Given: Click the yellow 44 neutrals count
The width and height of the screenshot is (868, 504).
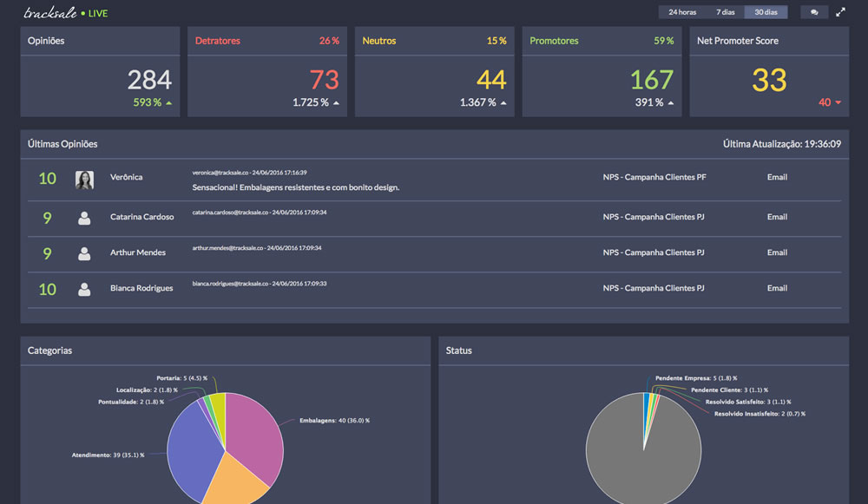Looking at the screenshot, I should pyautogui.click(x=491, y=80).
